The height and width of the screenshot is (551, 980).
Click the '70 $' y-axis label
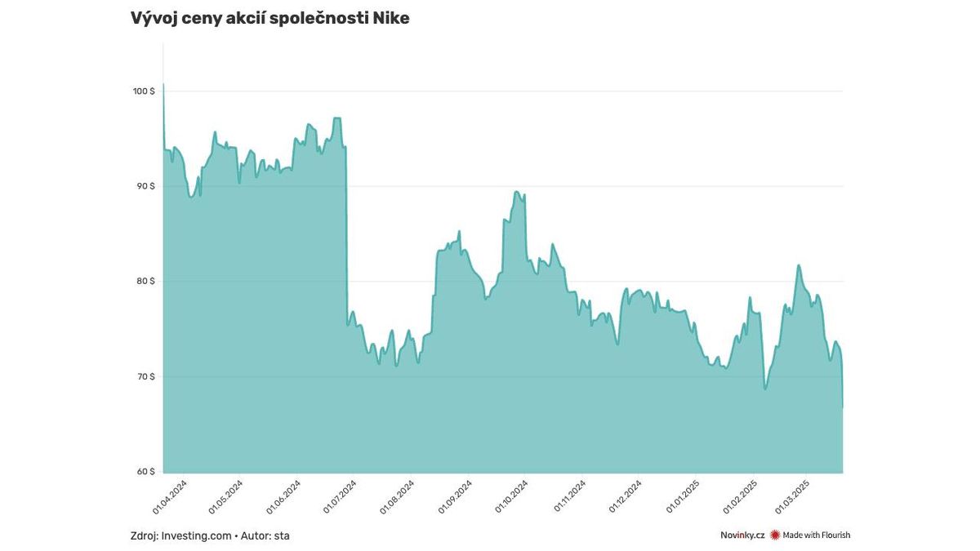[x=145, y=376]
